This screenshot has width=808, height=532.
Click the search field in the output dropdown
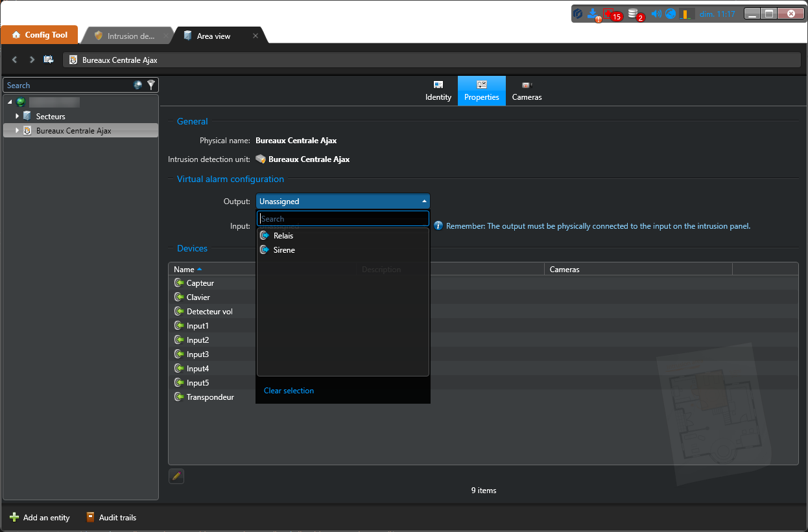pyautogui.click(x=342, y=219)
